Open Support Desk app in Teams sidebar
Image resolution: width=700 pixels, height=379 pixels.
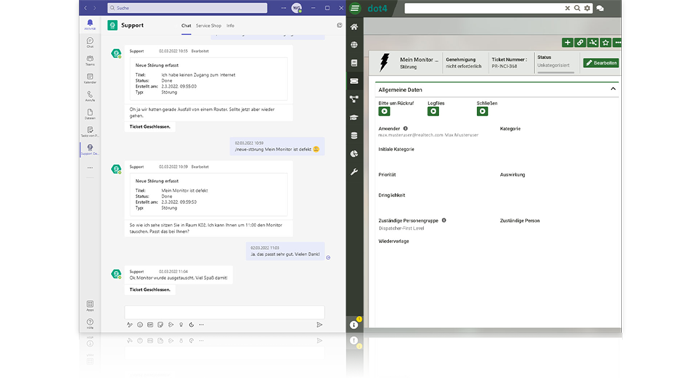pos(90,149)
